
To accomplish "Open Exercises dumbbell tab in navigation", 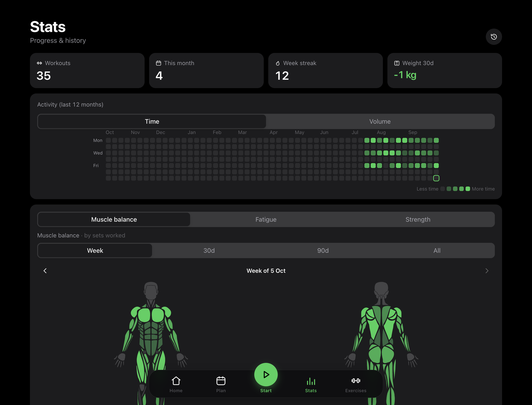I will pyautogui.click(x=356, y=384).
